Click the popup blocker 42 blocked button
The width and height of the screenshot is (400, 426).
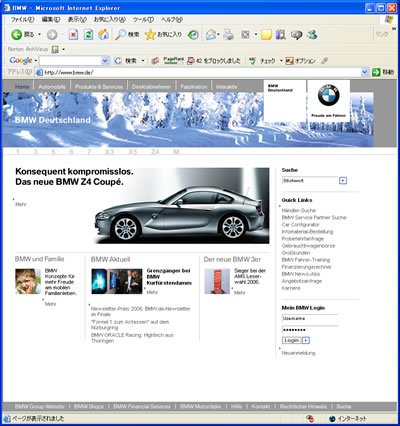tap(214, 61)
